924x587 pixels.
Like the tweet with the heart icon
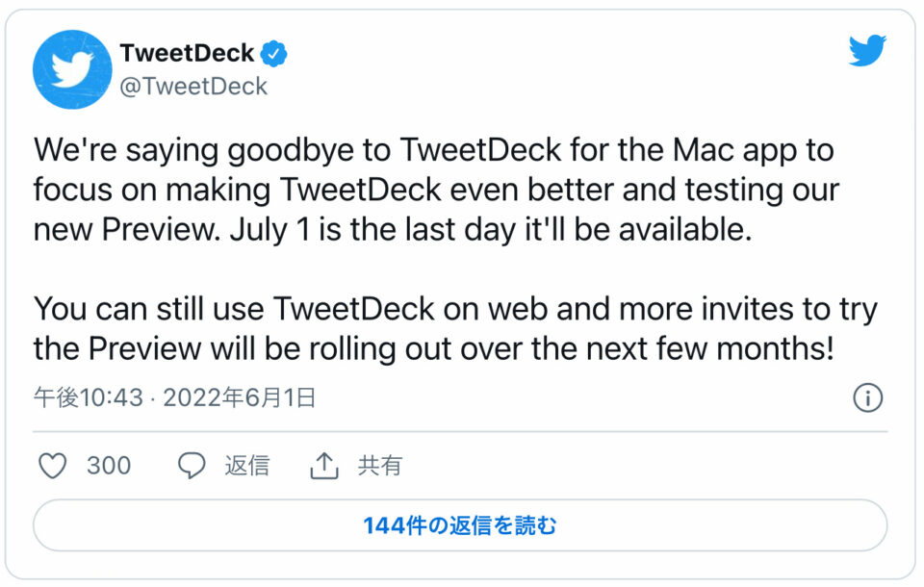coord(52,466)
